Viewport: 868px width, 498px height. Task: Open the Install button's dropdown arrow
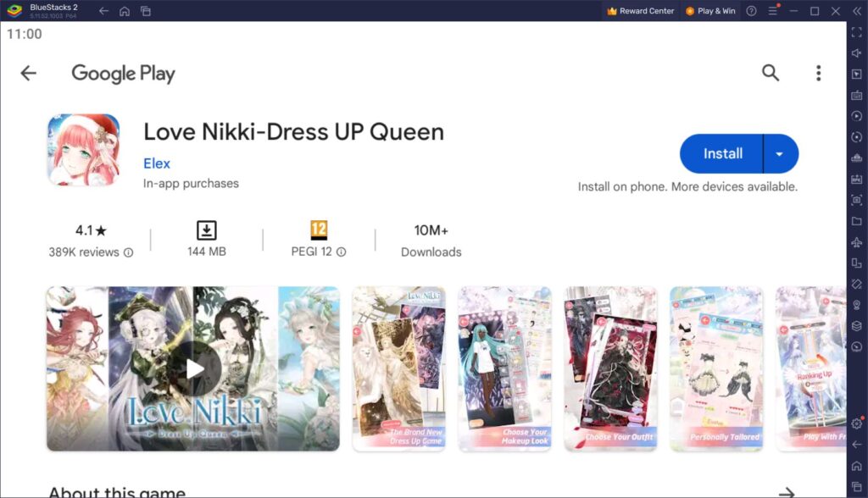(x=777, y=153)
